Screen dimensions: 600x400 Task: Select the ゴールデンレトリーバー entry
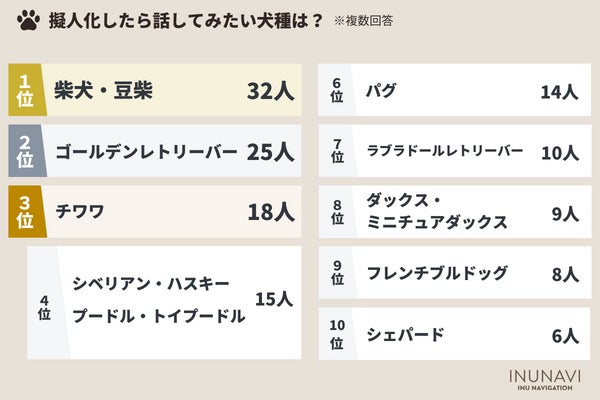146,152
